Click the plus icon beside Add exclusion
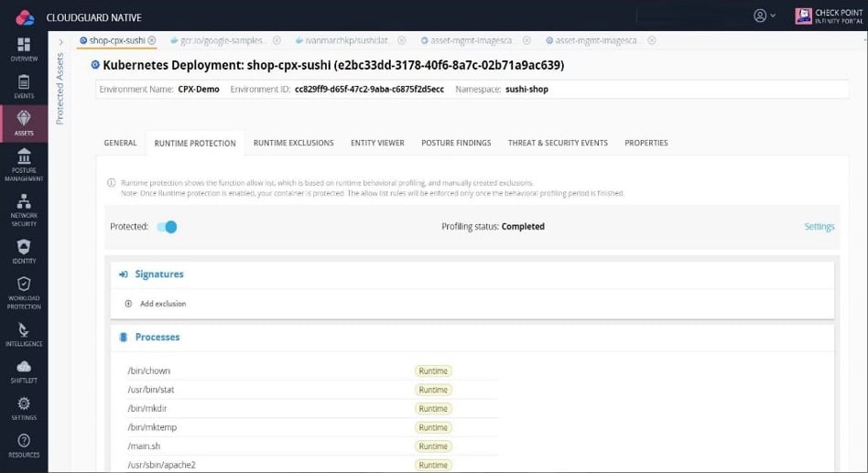The height and width of the screenshot is (473, 868). [x=128, y=304]
